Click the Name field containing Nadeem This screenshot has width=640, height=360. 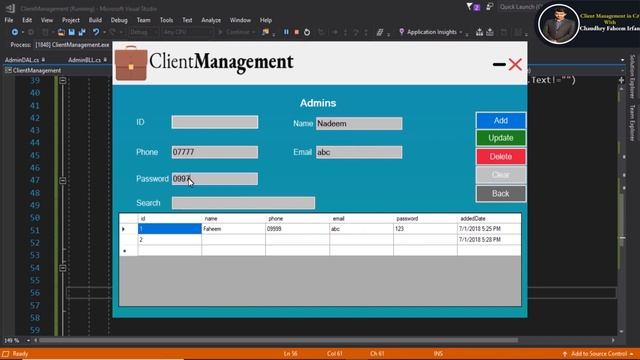click(359, 124)
